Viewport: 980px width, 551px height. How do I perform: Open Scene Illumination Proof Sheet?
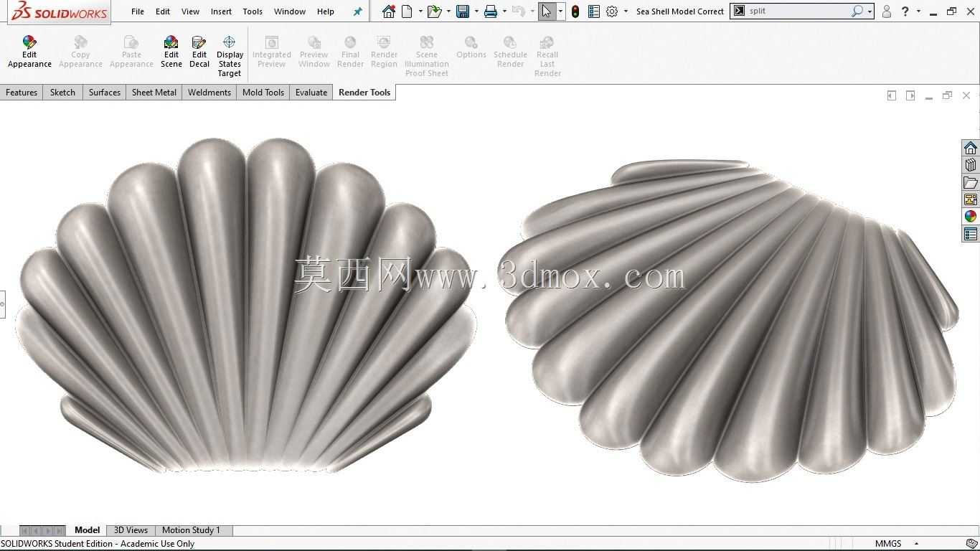427,57
